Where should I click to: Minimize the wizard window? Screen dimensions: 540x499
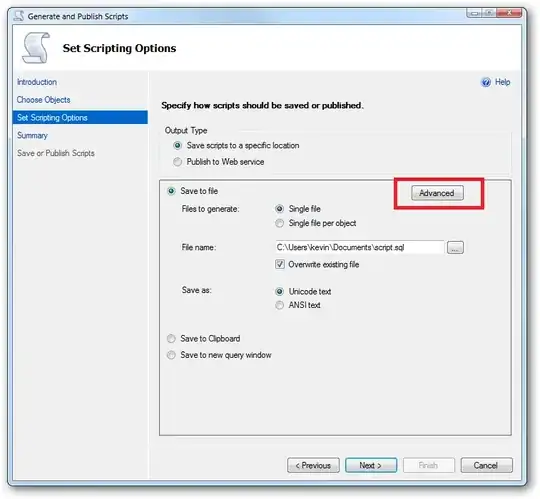click(x=474, y=13)
